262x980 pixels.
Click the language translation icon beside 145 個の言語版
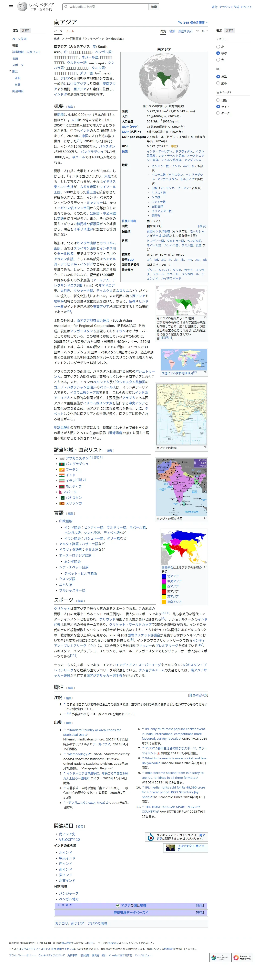coord(180,22)
